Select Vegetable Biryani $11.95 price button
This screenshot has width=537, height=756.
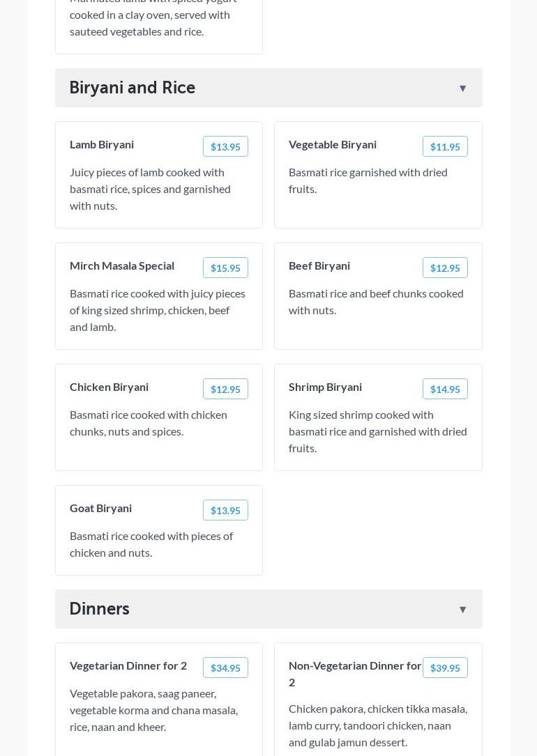click(445, 146)
